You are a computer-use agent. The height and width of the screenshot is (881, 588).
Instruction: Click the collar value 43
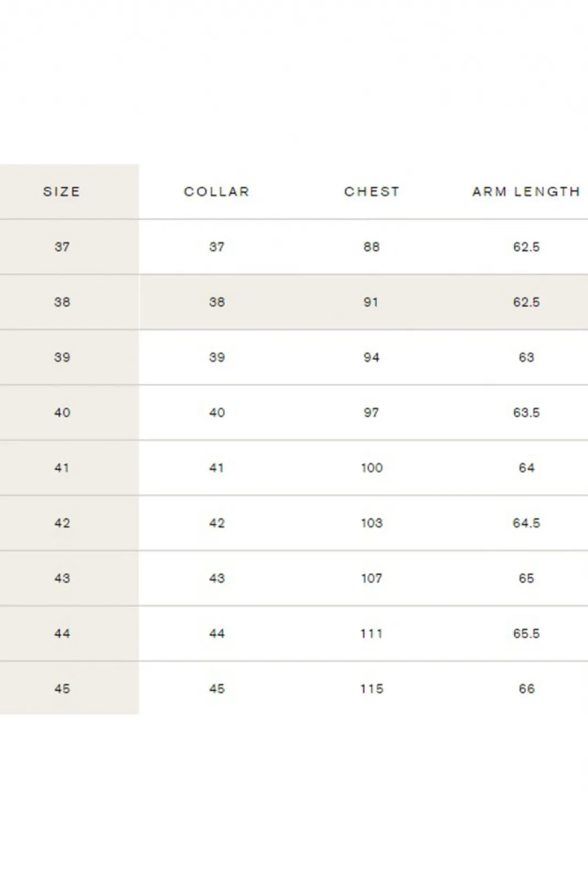click(x=217, y=578)
